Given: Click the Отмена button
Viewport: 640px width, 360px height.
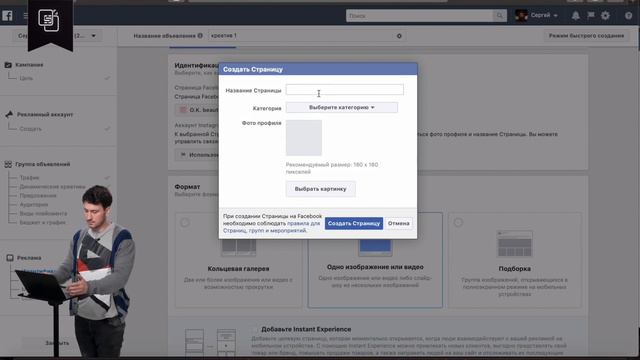Looking at the screenshot, I should click(x=398, y=223).
